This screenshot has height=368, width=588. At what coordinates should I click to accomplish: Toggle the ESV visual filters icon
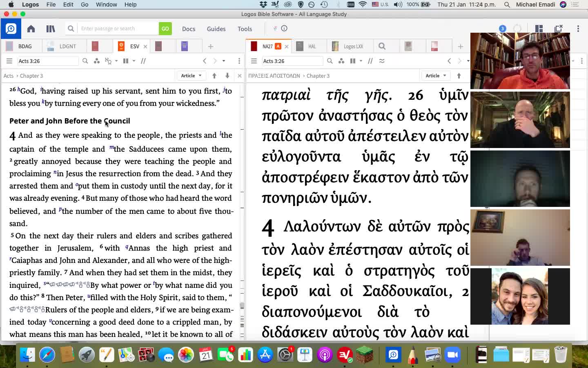click(x=97, y=61)
